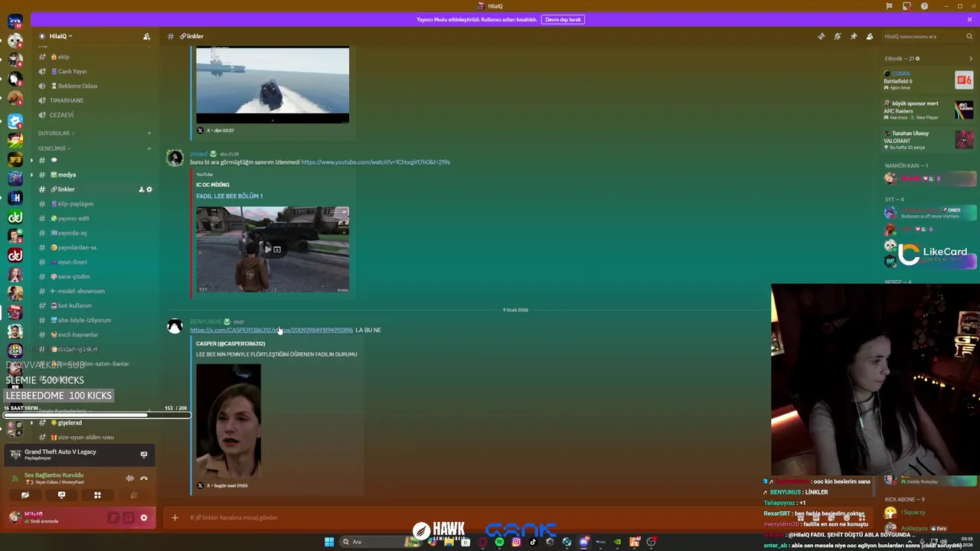This screenshot has height=551, width=980.
Task: Open the help question mark icon
Action: (924, 6)
